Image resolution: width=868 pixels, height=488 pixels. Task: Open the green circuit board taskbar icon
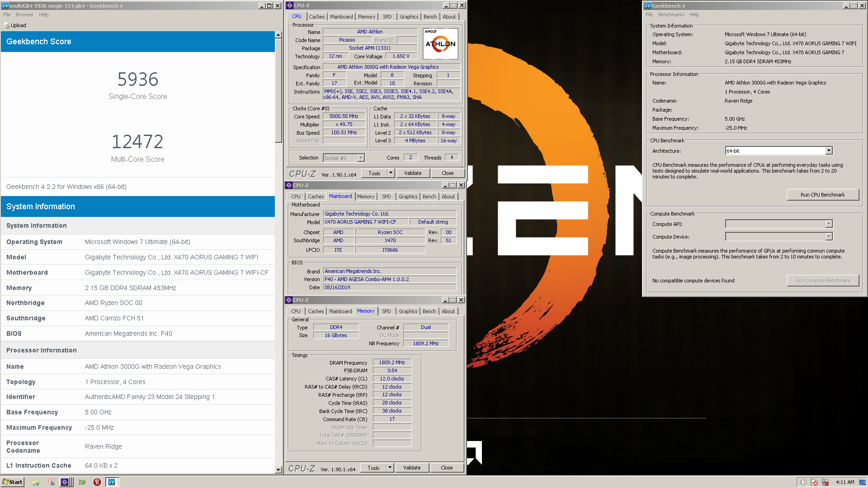coord(82,482)
